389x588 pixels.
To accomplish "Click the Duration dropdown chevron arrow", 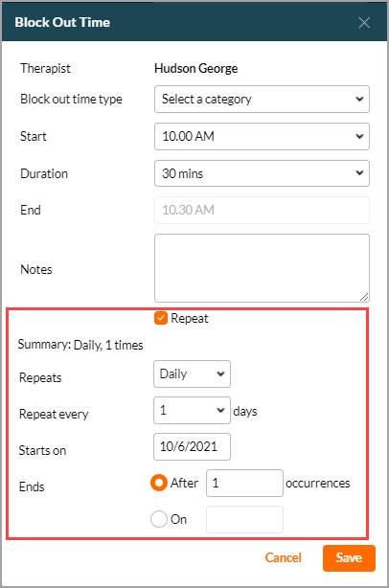I will tap(359, 173).
